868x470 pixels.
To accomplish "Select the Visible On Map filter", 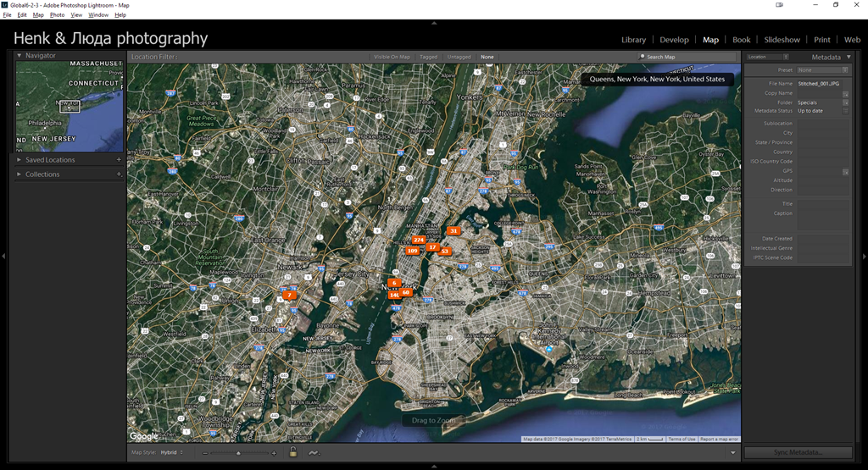I will pyautogui.click(x=392, y=57).
